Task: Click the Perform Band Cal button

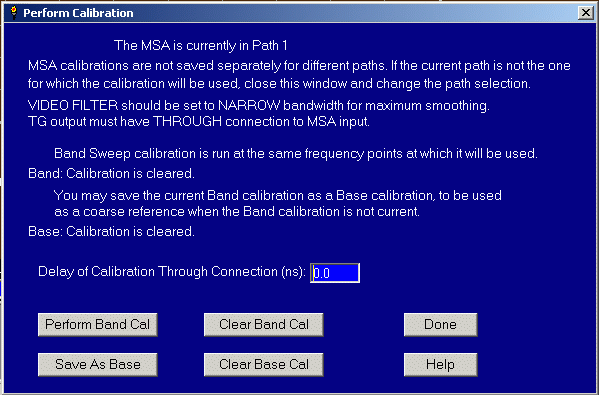Action: pyautogui.click(x=97, y=325)
